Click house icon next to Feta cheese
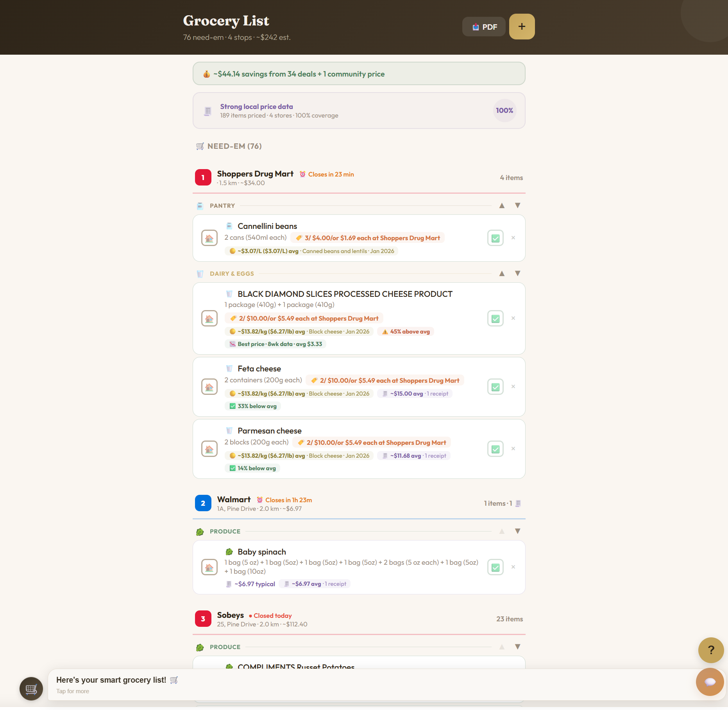728x710 pixels. click(x=209, y=387)
